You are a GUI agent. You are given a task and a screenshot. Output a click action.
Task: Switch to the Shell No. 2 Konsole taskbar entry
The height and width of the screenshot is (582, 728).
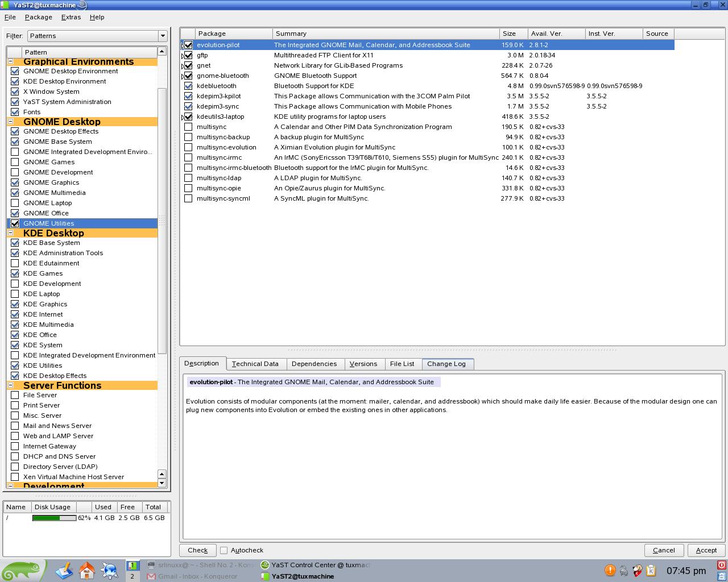tap(201, 565)
